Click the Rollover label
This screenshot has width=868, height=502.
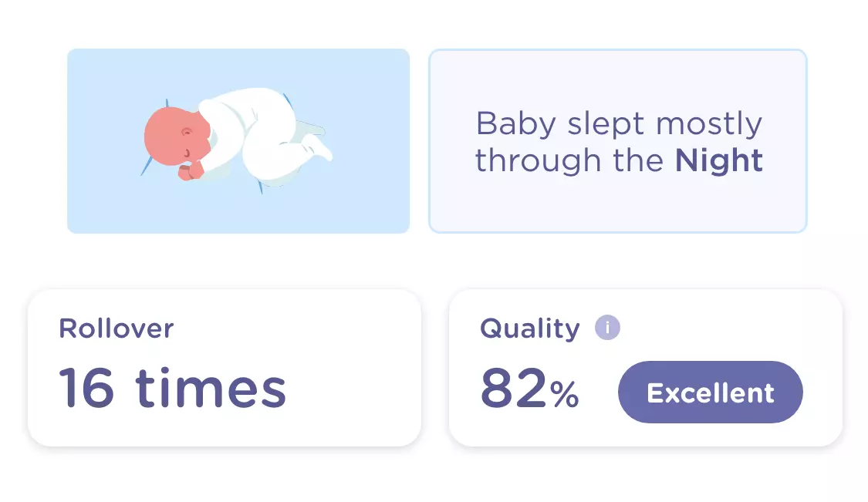[117, 328]
